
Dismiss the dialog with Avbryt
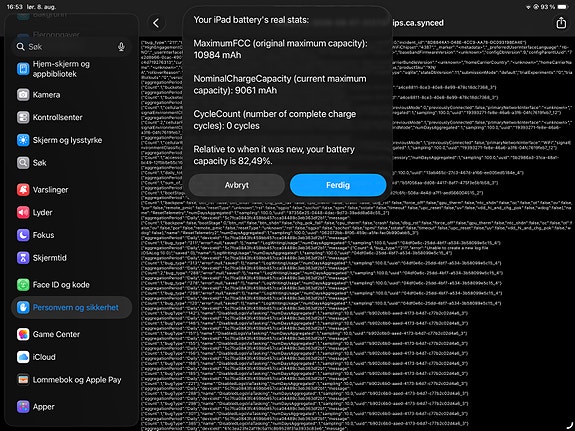[237, 185]
